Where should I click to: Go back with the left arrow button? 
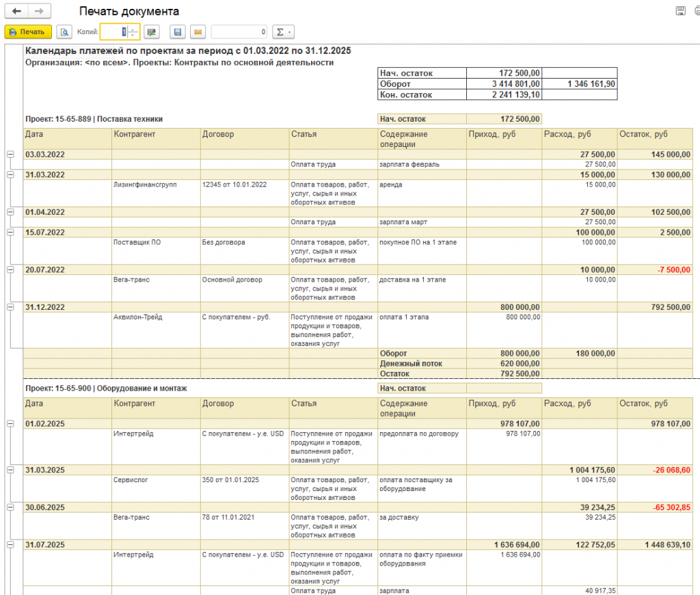pos(16,11)
